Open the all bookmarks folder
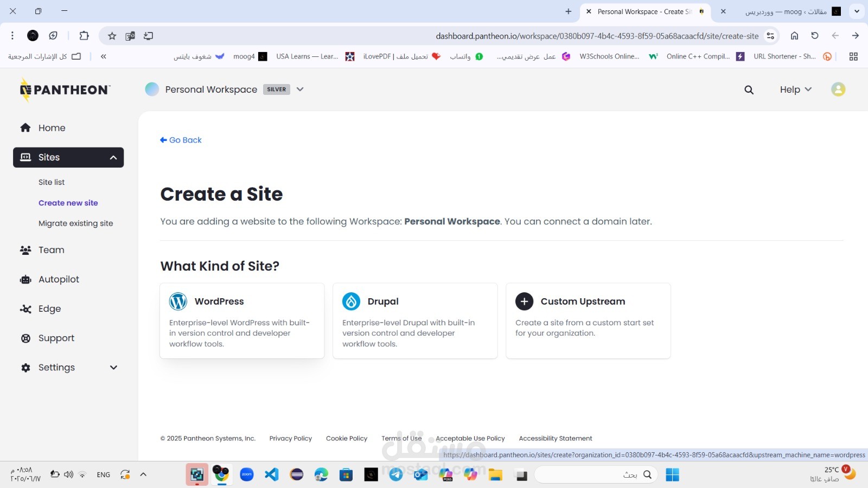The width and height of the screenshot is (868, 488). [x=44, y=56]
